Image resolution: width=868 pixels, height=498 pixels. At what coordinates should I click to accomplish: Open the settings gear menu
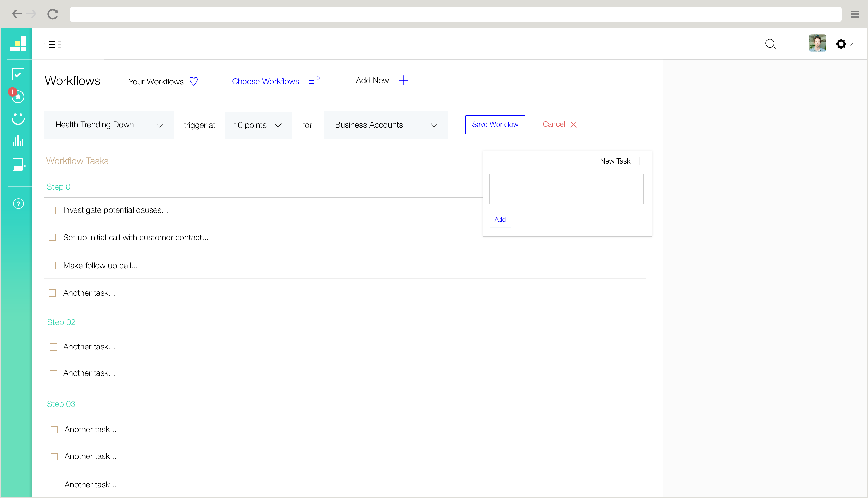point(841,44)
